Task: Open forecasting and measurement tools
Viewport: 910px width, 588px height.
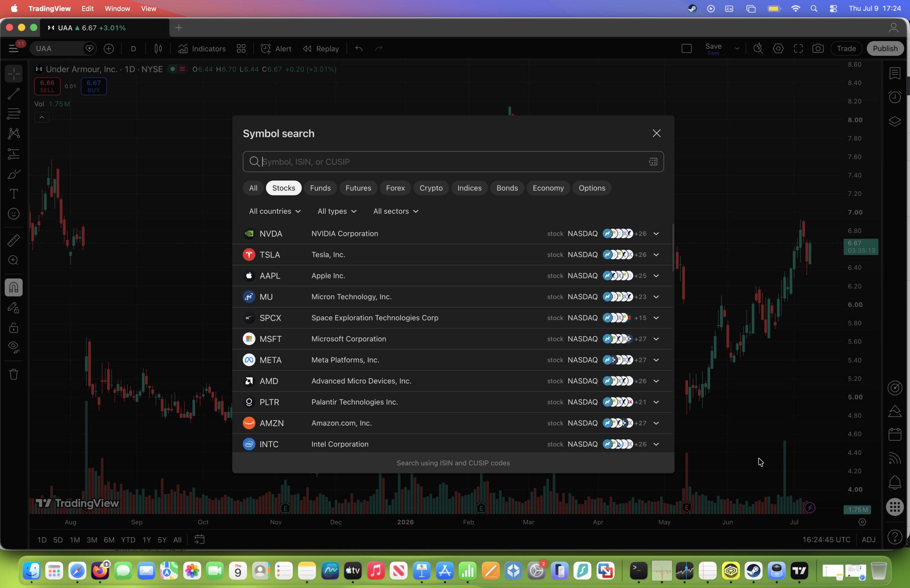Action: 14,153
